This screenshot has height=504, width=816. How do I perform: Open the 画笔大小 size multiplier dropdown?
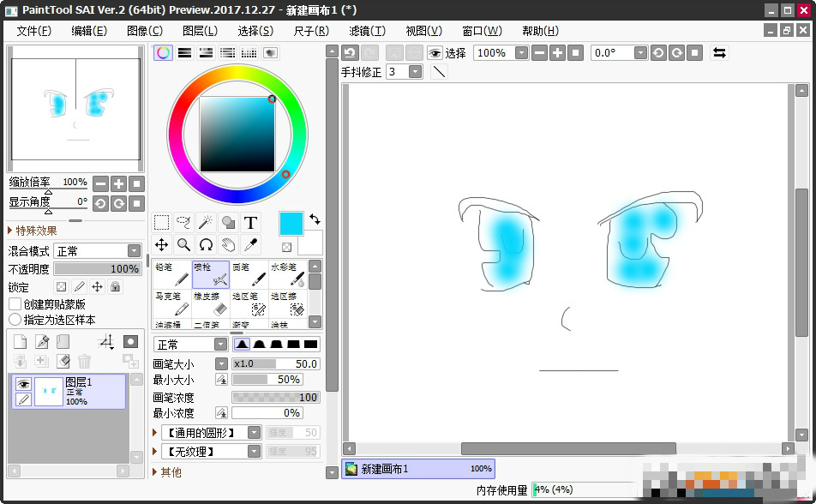(221, 364)
